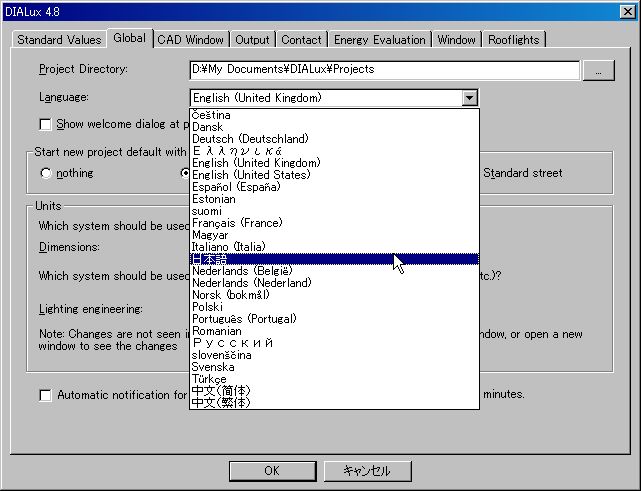Pick English (United States) language

point(334,175)
